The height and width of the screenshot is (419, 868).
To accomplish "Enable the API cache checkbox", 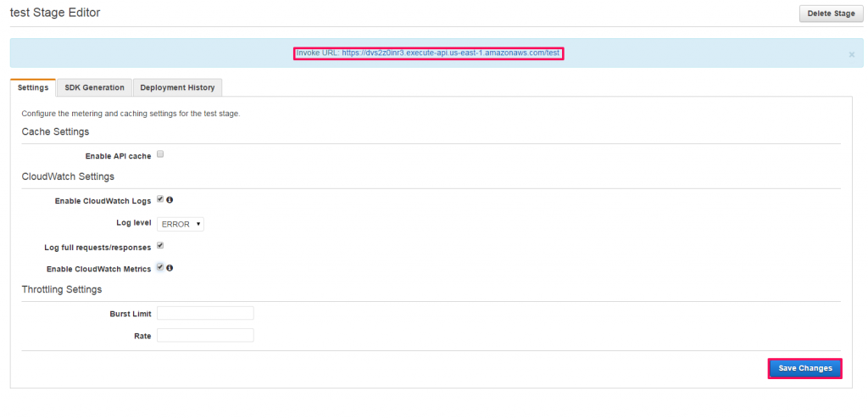I will tap(160, 154).
